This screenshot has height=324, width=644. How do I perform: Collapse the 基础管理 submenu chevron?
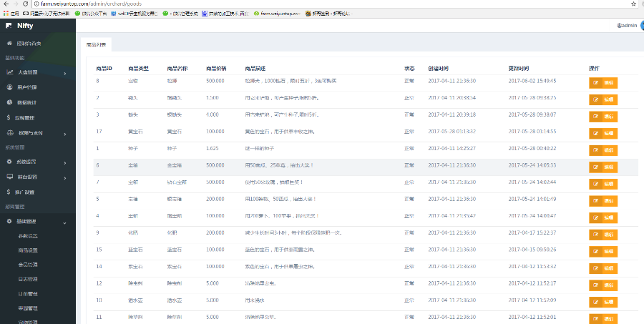65,222
